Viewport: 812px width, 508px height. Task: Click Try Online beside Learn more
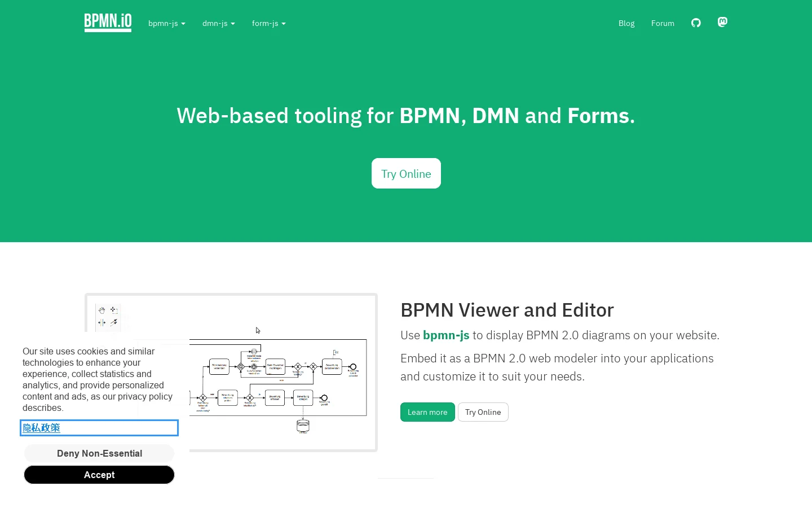coord(483,412)
